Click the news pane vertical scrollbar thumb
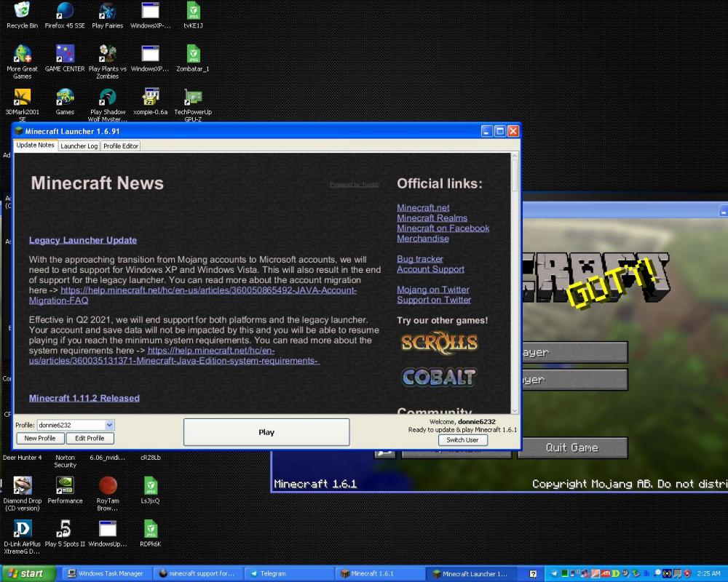This screenshot has width=728, height=582. pyautogui.click(x=515, y=176)
